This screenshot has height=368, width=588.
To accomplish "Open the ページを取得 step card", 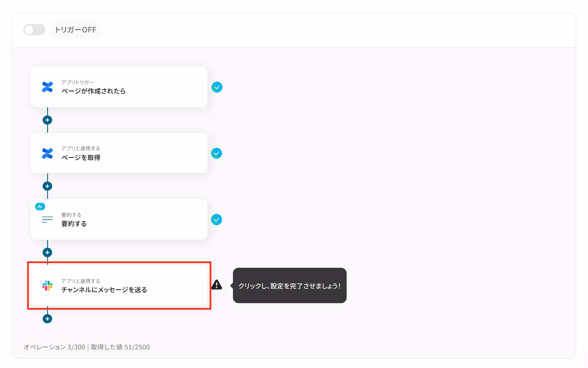I will (x=119, y=153).
